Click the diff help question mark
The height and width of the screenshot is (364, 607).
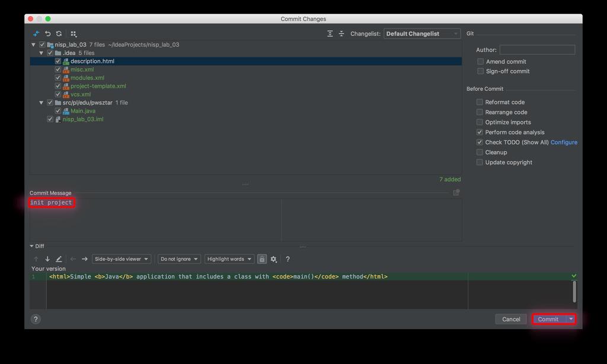click(287, 259)
